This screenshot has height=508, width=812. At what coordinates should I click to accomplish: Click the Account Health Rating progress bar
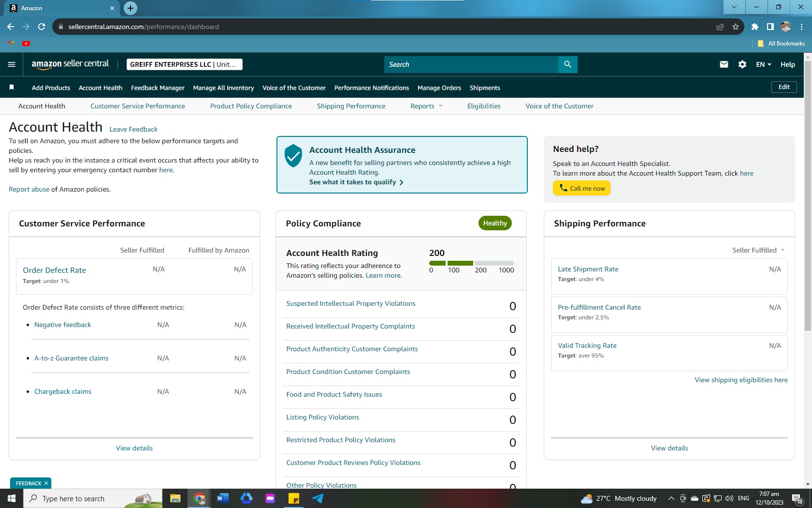[x=471, y=263]
